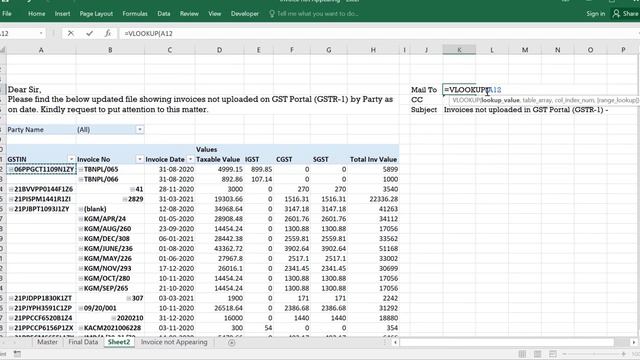Open the Insert ribbon tab
Screen dimensions: 640x360
click(62, 14)
